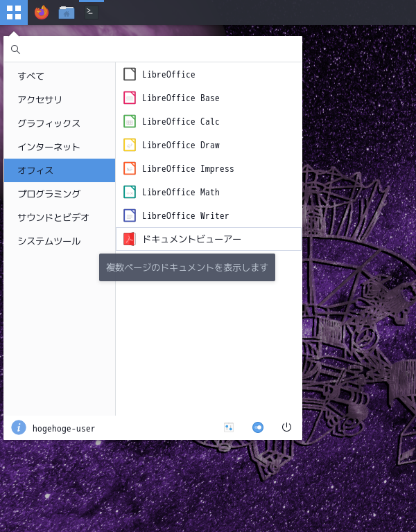Launch LibreOffice Calc via its green icon

(x=130, y=121)
